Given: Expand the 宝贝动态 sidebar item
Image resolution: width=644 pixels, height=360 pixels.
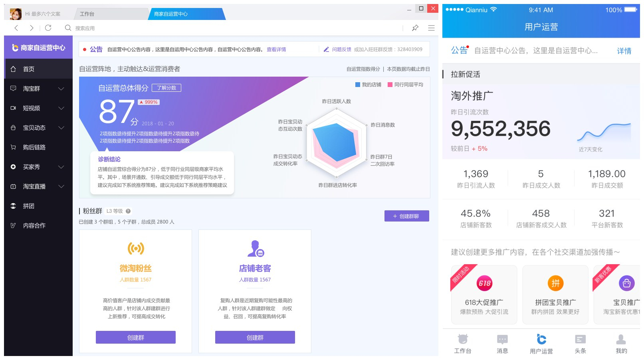Looking at the screenshot, I should point(61,127).
